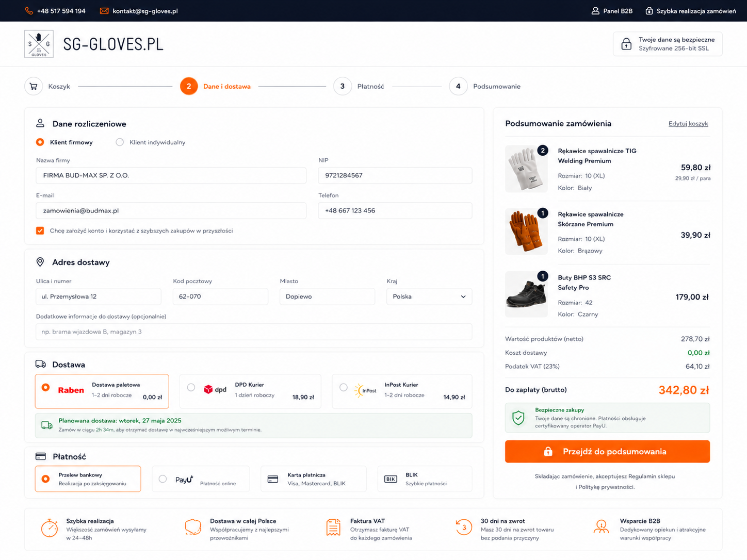Click the invoice icon for Faktura VAT
The height and width of the screenshot is (560, 747).
click(x=333, y=528)
